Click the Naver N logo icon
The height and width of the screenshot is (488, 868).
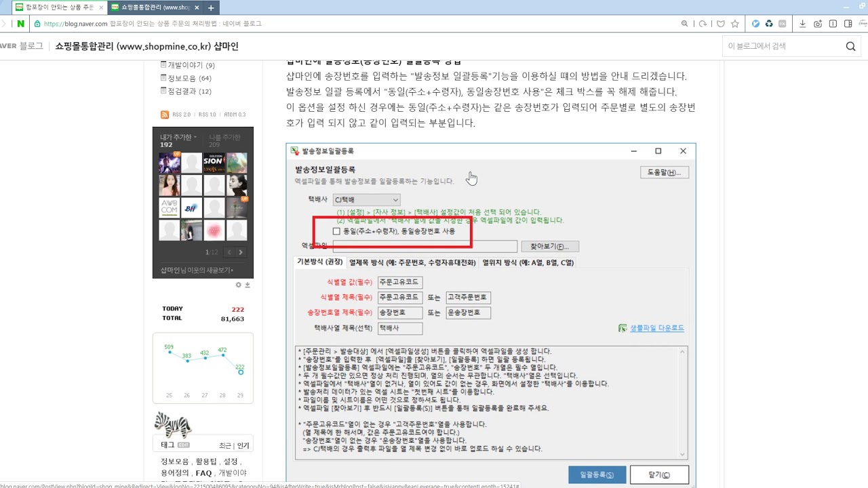(21, 24)
